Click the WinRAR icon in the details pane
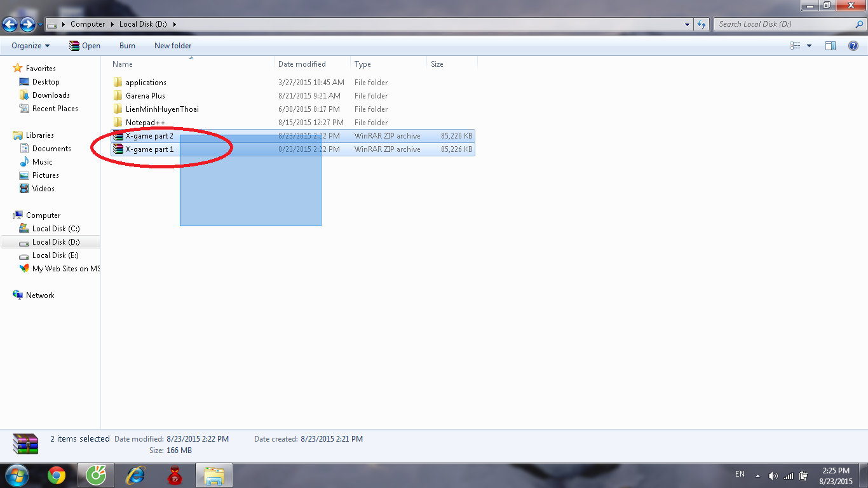Image resolution: width=868 pixels, height=488 pixels. point(24,444)
